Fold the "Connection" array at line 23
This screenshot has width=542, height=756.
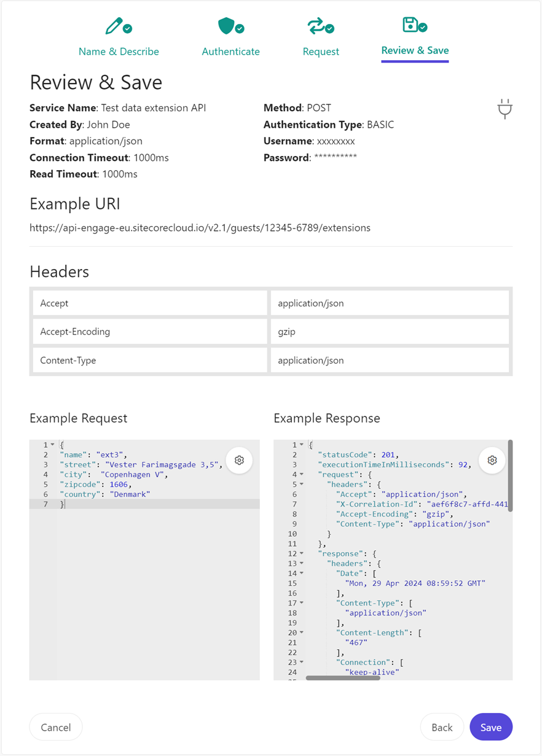pyautogui.click(x=302, y=663)
